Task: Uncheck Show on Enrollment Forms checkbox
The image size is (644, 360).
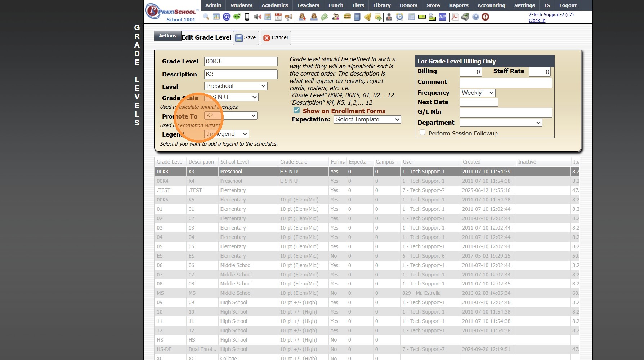Action: 296,110
